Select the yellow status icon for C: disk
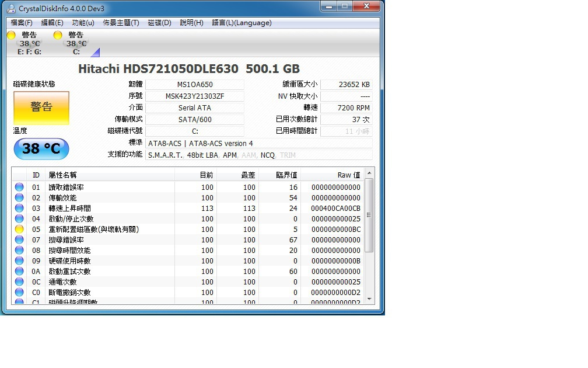The height and width of the screenshot is (368, 588). [x=58, y=35]
